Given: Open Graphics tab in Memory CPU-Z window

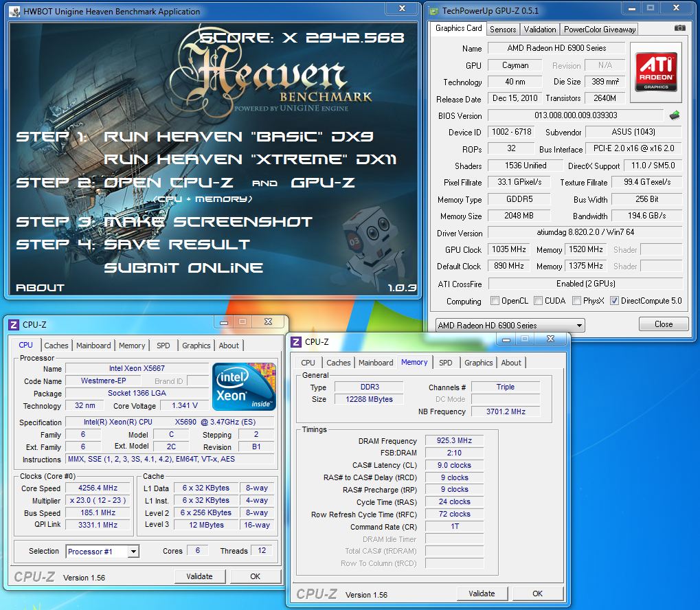Looking at the screenshot, I should [x=478, y=363].
